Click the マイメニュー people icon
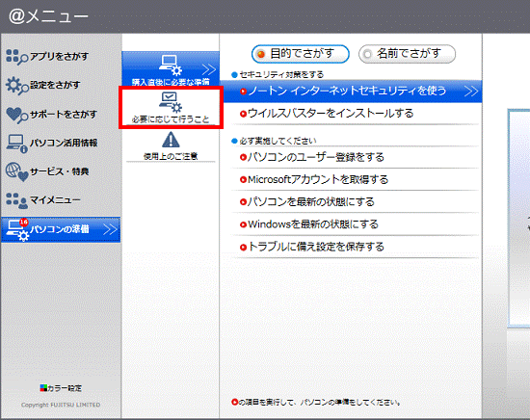 [17, 200]
